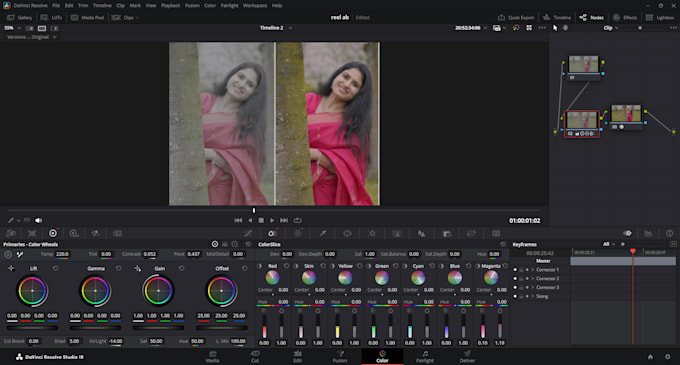
Task: Reset the Offset color wheel
Action: click(245, 268)
